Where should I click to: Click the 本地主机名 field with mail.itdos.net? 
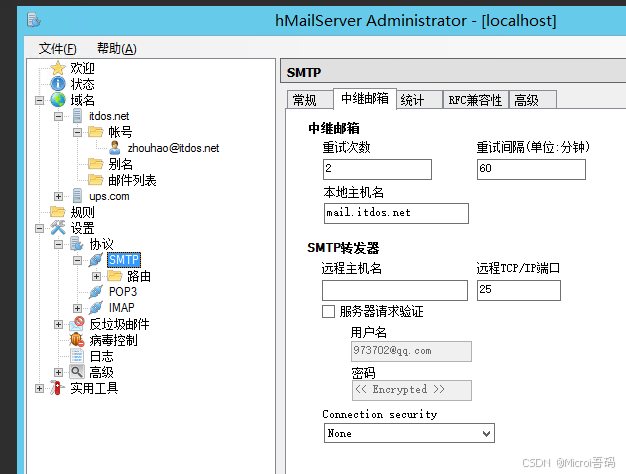click(x=396, y=213)
